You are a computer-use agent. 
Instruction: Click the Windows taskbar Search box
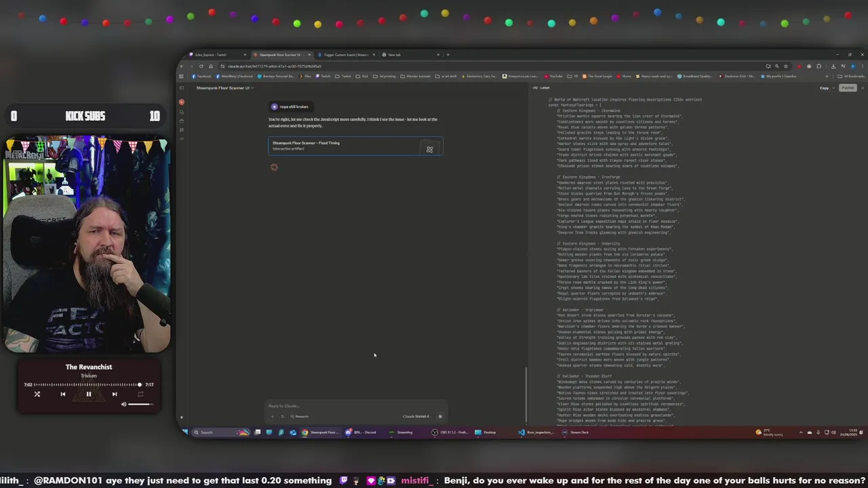(x=220, y=432)
